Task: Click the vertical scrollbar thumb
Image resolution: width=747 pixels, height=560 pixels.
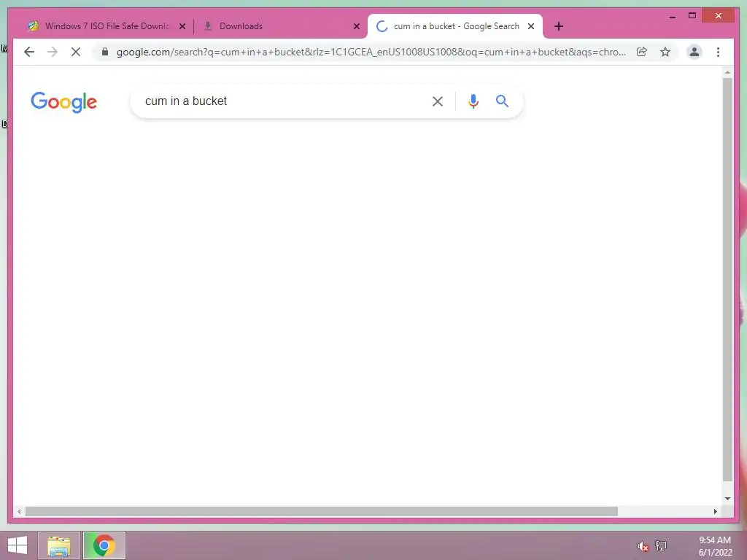Action: pyautogui.click(x=727, y=279)
